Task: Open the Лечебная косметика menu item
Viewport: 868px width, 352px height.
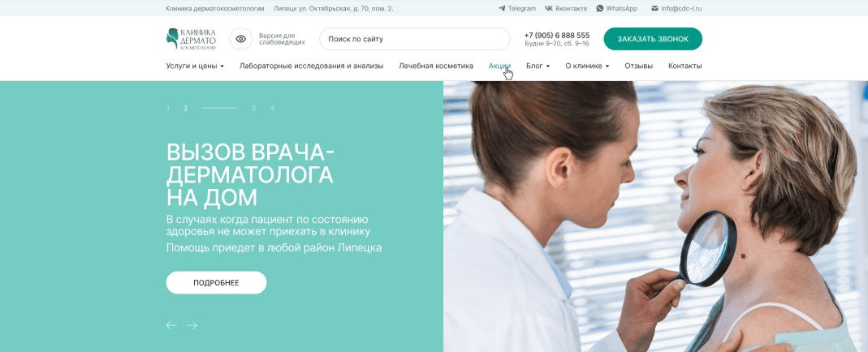Action: click(436, 66)
